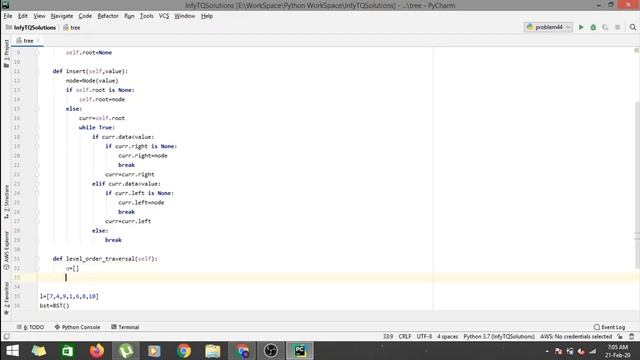Collapse the insert method fold marker

click(x=37, y=71)
